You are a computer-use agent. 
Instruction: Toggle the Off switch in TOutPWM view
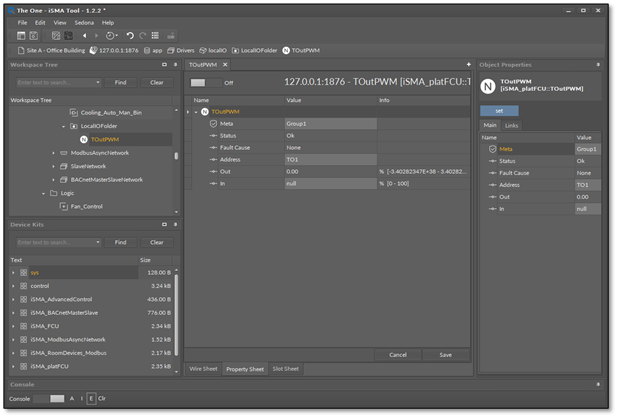coord(205,83)
